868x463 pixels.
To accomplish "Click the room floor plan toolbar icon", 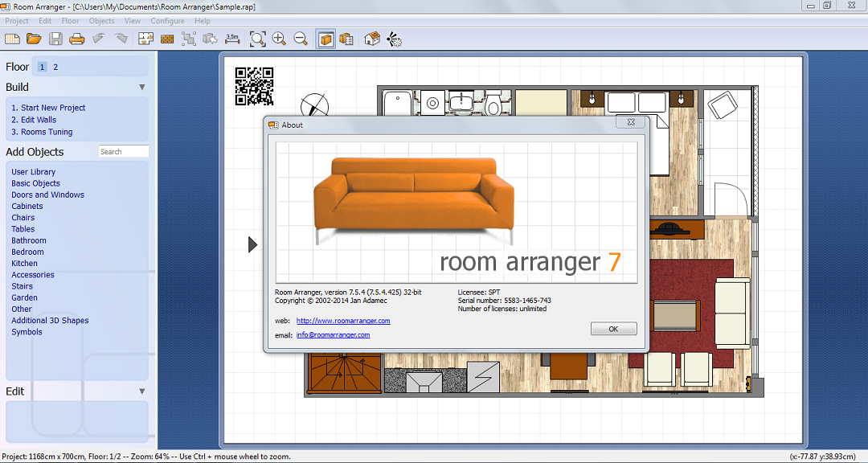I will click(145, 39).
